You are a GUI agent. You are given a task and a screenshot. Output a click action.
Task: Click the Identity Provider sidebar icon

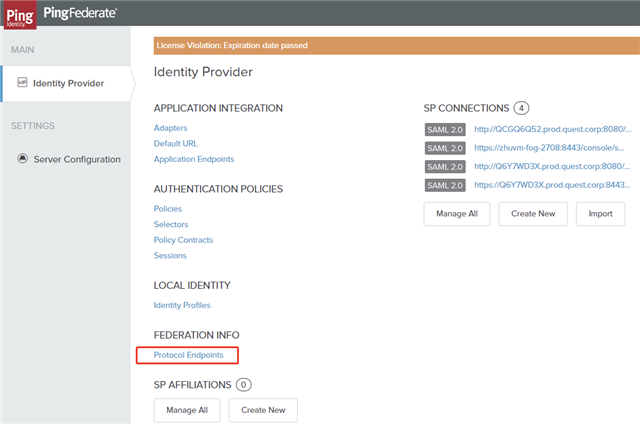tap(22, 82)
